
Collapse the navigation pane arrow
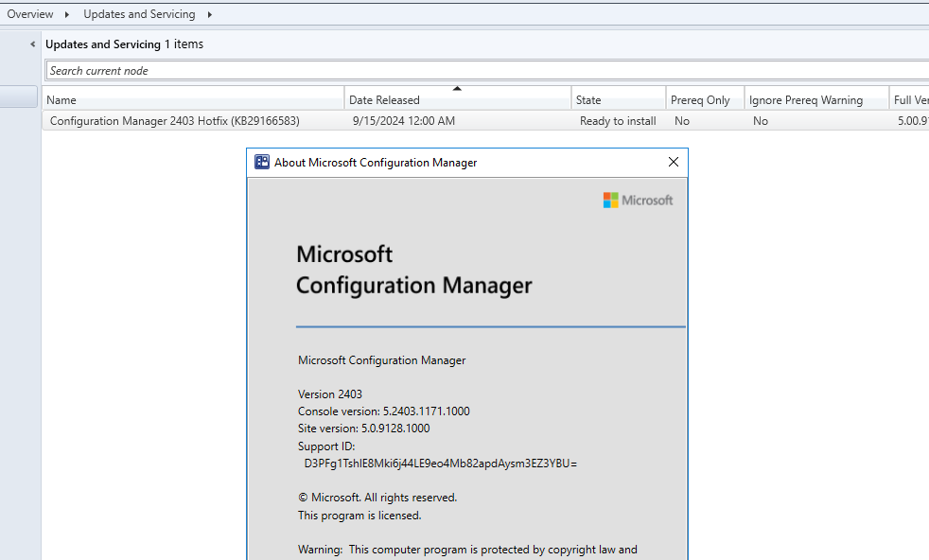point(32,44)
